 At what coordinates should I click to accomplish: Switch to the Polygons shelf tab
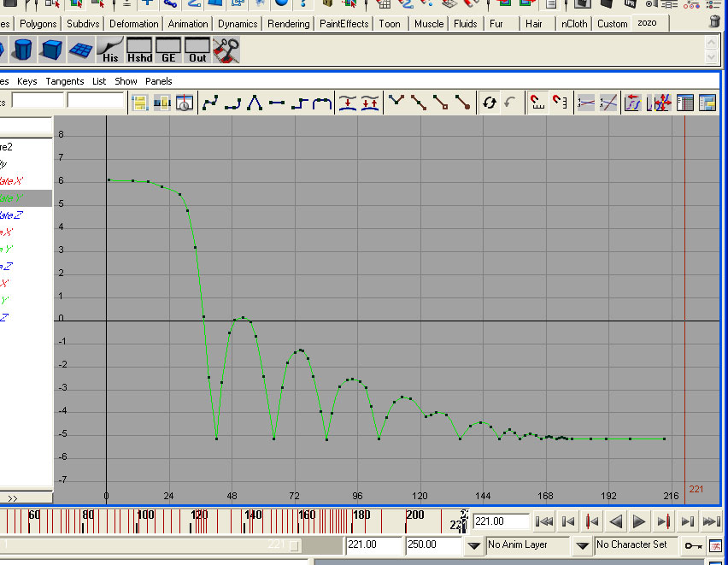(x=38, y=24)
